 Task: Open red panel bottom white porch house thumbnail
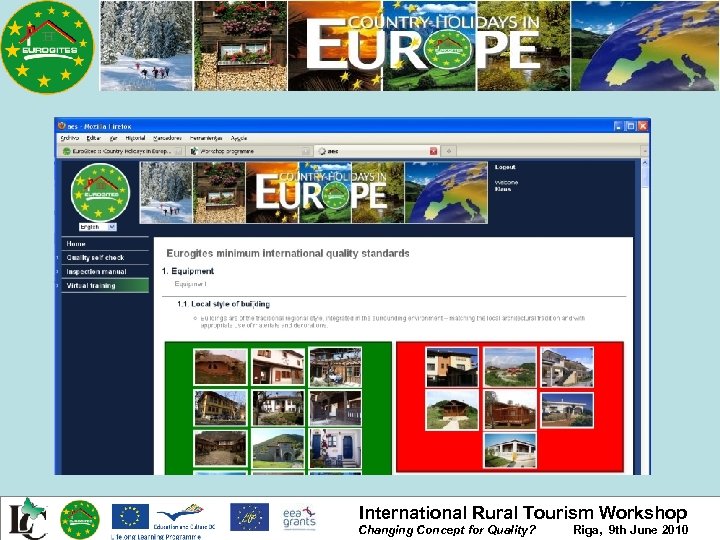(x=510, y=450)
